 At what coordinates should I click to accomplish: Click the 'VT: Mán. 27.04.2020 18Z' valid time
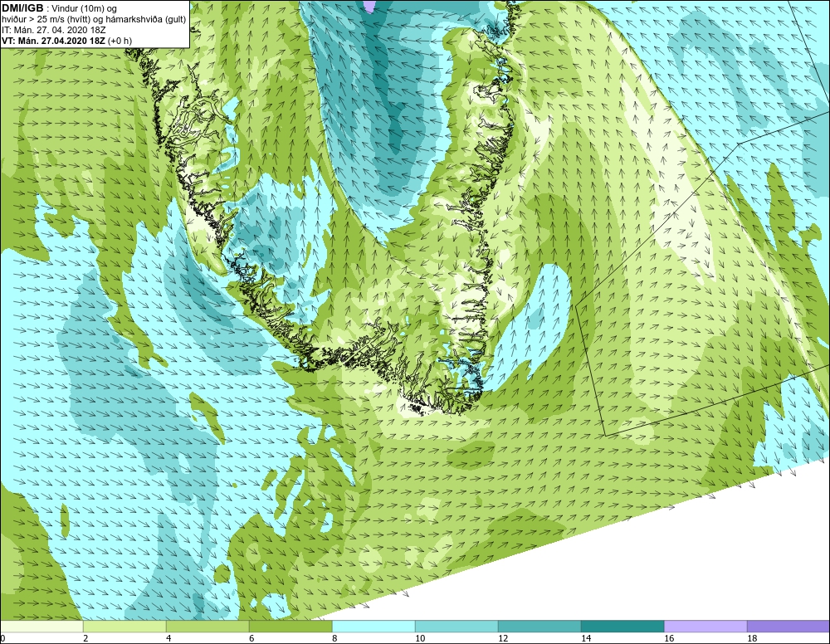(x=53, y=41)
